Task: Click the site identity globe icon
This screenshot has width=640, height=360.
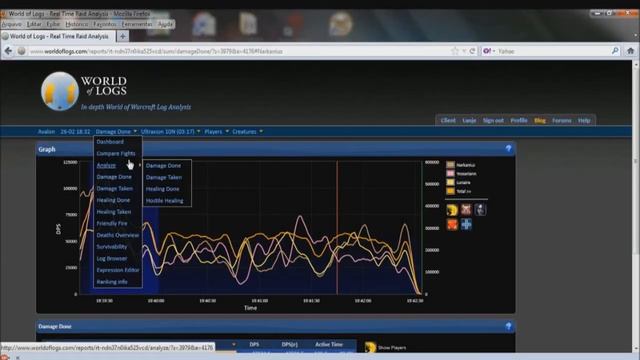Action: (x=22, y=51)
